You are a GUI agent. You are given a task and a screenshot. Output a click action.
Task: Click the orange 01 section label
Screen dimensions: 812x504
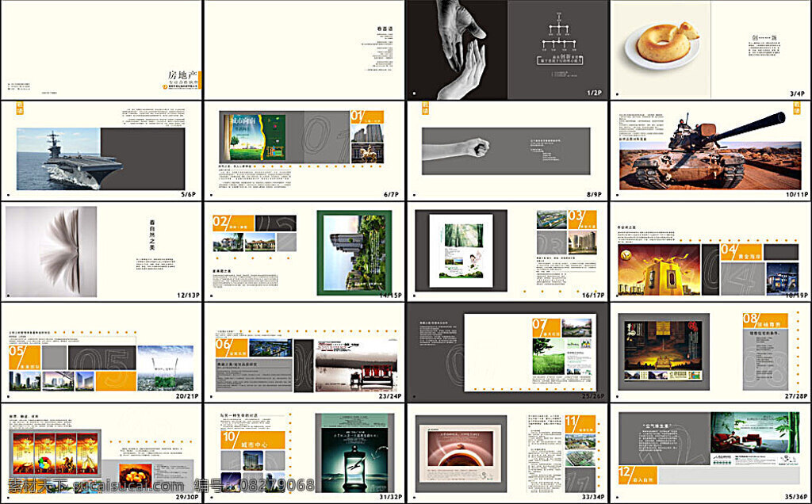pyautogui.click(x=366, y=117)
